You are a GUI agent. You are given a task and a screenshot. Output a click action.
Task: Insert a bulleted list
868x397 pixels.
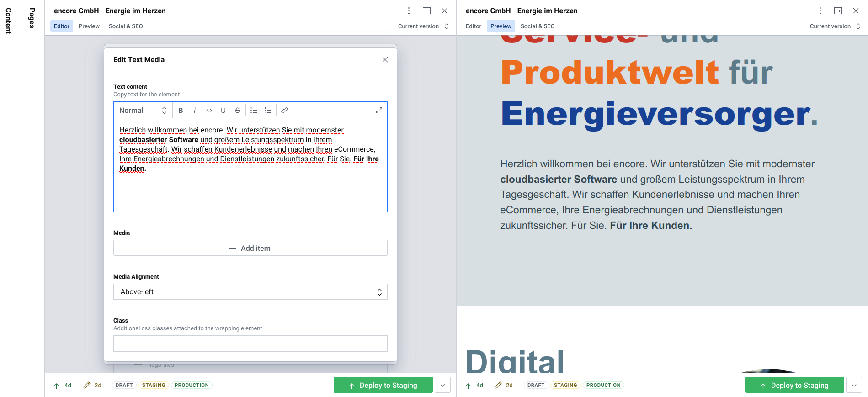(254, 110)
